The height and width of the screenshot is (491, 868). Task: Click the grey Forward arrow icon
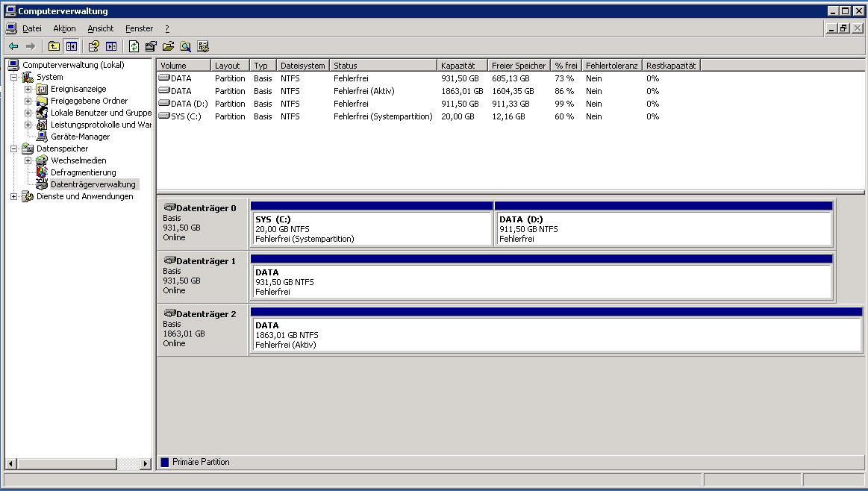pyautogui.click(x=31, y=46)
